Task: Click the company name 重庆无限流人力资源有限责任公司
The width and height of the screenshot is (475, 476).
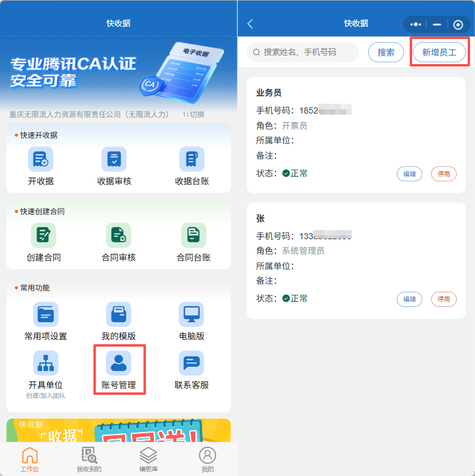Action: (x=89, y=115)
